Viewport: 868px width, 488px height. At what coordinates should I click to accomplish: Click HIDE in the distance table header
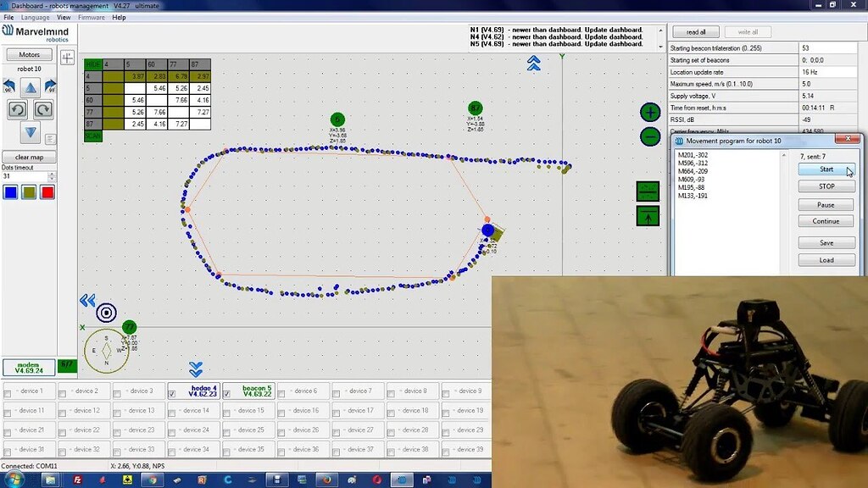point(92,64)
